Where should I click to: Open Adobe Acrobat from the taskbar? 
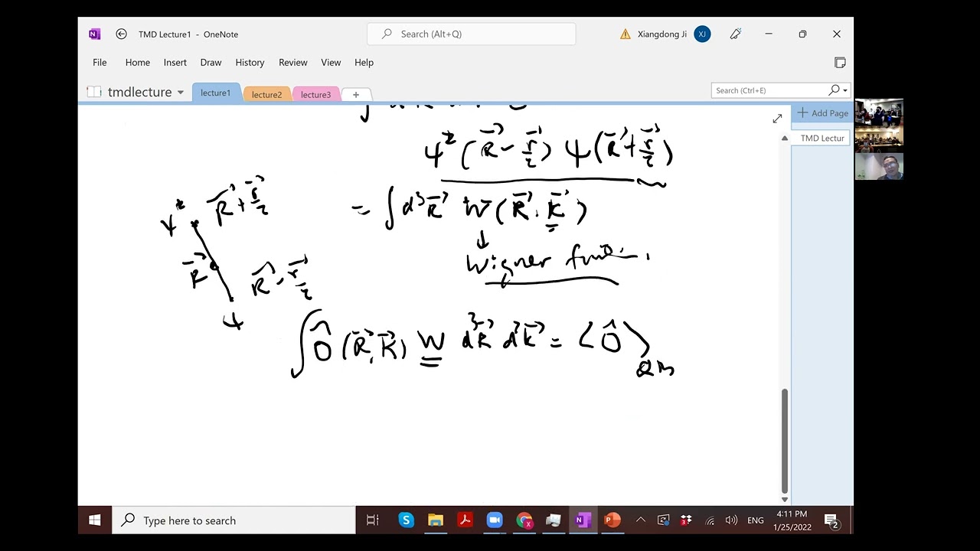tap(465, 520)
